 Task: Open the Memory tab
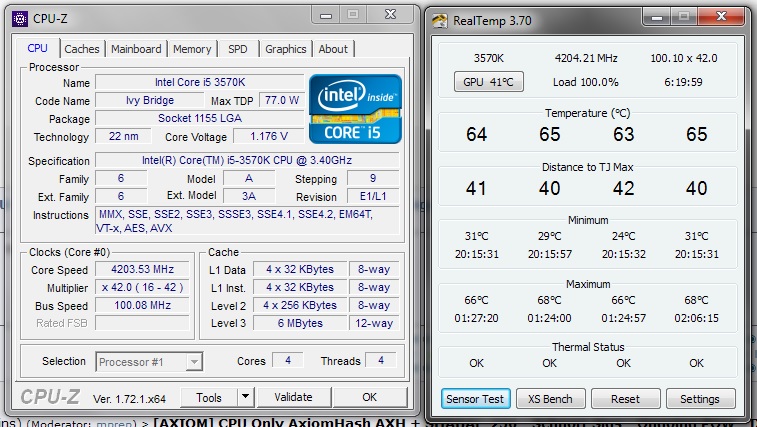click(192, 49)
